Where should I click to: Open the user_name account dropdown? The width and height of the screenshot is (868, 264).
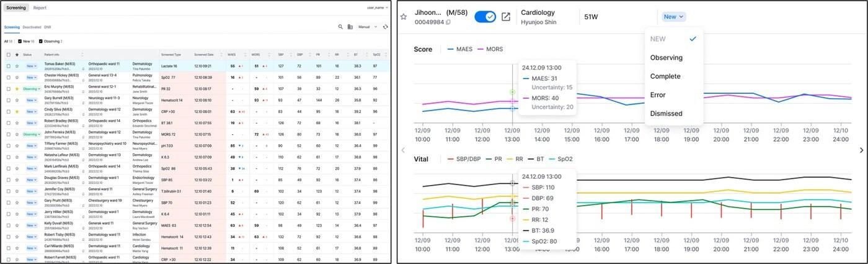(x=377, y=7)
